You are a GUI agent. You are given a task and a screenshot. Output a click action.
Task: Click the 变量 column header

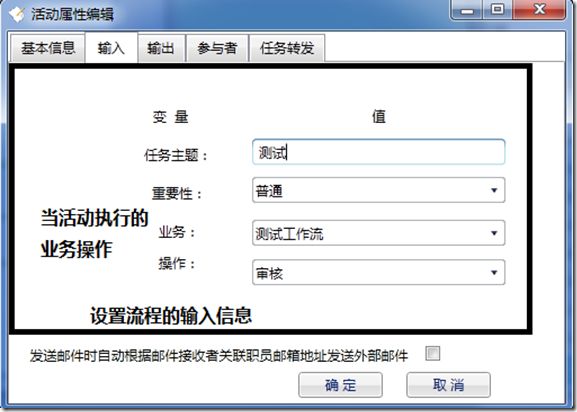pos(171,117)
